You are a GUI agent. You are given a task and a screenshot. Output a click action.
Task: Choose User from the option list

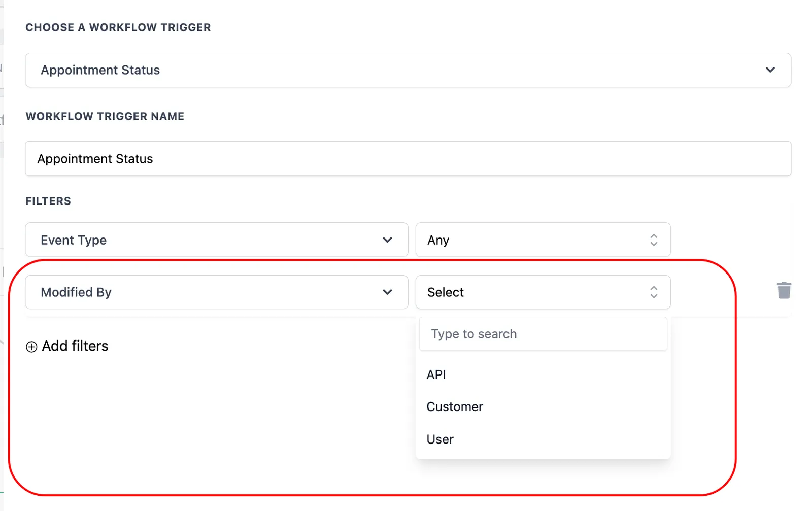543,439
